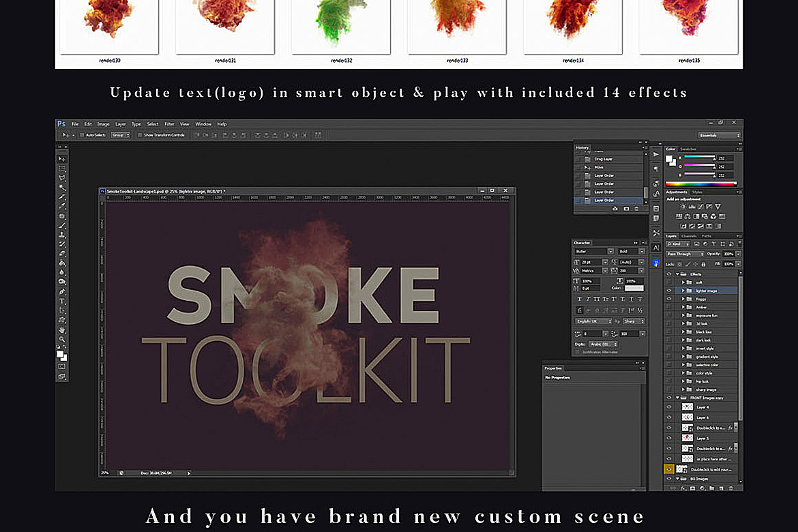Image resolution: width=798 pixels, height=532 pixels.
Task: Open the Filter menu
Action: (169, 123)
